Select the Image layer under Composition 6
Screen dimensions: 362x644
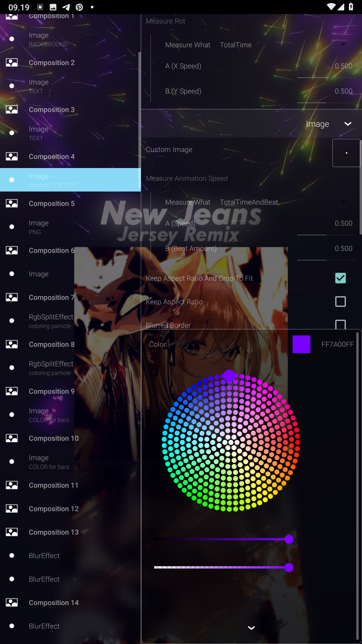(70, 274)
